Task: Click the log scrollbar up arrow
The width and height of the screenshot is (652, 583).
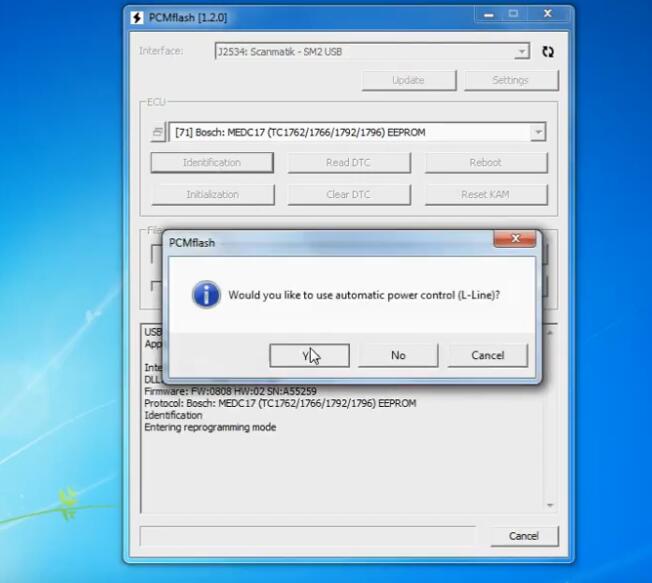Action: coord(550,333)
